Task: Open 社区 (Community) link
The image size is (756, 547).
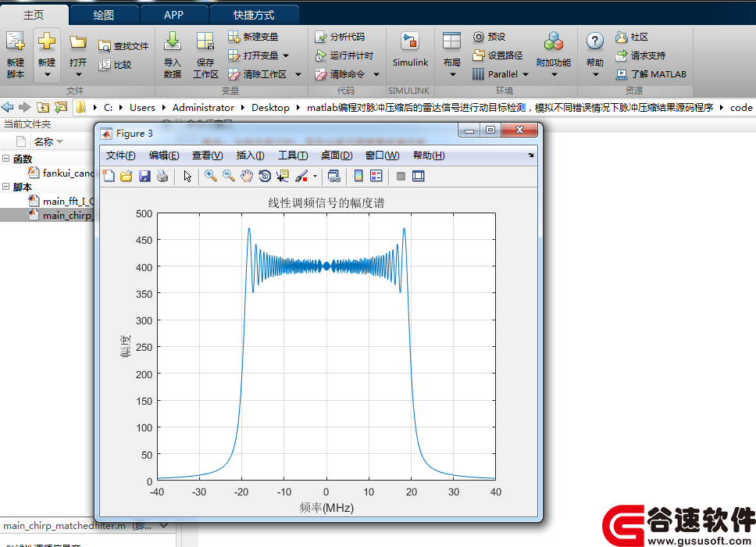Action: tap(632, 37)
